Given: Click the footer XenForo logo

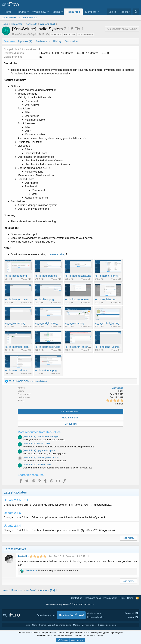Looking at the screenshot, I should [11, 615].
